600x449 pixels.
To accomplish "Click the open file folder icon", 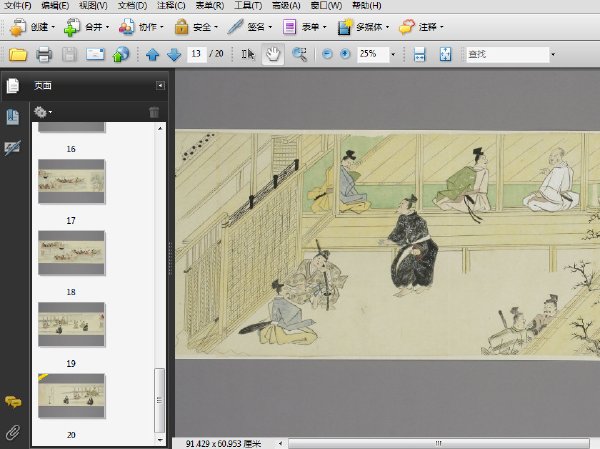I will coord(18,54).
